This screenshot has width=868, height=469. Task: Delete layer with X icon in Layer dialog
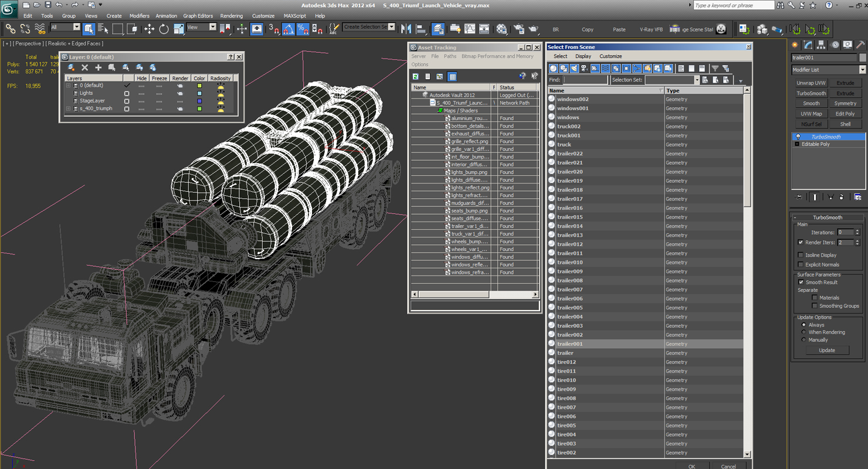(85, 68)
